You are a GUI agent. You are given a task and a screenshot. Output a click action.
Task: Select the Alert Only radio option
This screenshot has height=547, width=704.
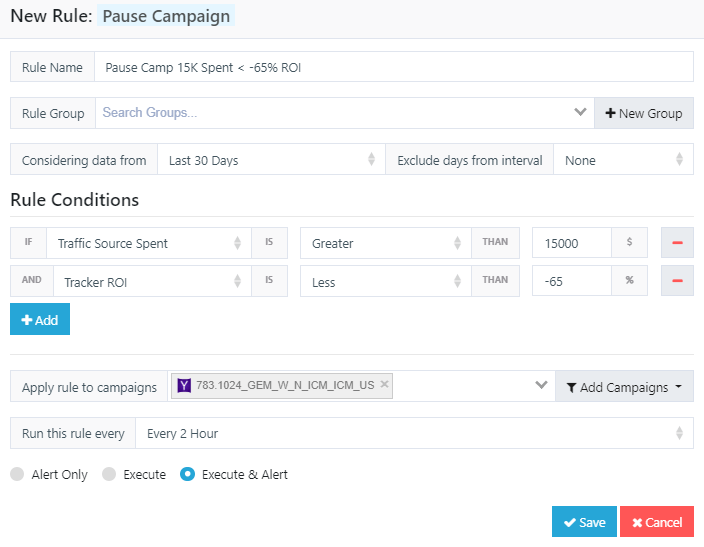(17, 474)
